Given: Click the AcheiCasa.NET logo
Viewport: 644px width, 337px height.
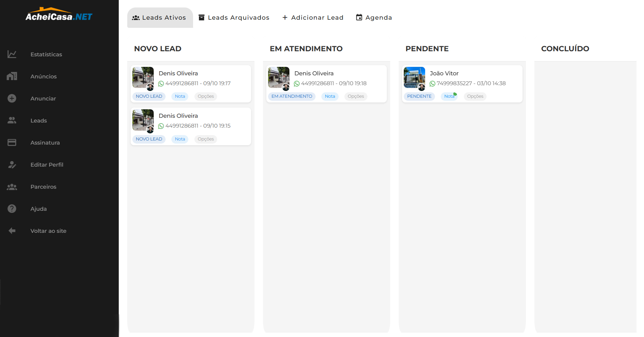Looking at the screenshot, I should 58,14.
